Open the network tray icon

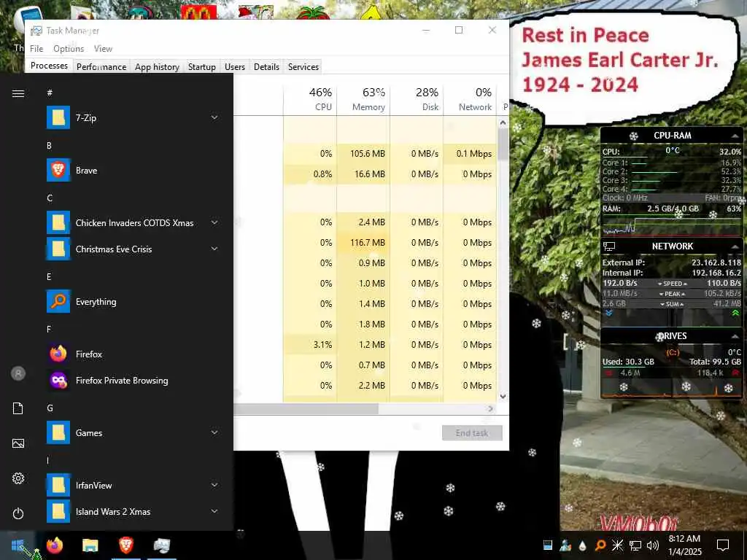tap(635, 545)
